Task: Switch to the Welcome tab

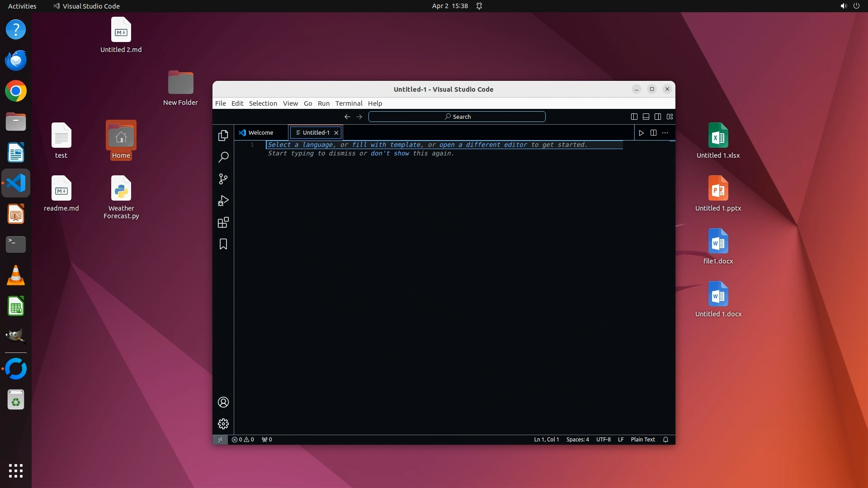Action: tap(260, 133)
